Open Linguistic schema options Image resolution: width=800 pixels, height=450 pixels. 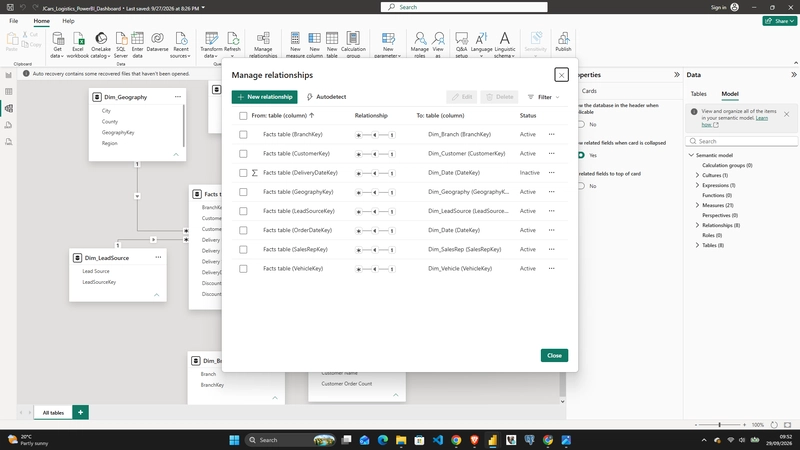coord(505,44)
